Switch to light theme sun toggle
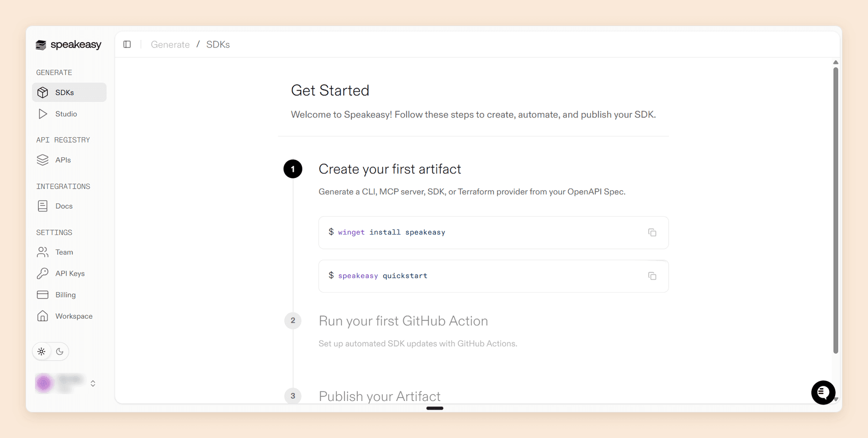This screenshot has width=868, height=438. [x=42, y=352]
